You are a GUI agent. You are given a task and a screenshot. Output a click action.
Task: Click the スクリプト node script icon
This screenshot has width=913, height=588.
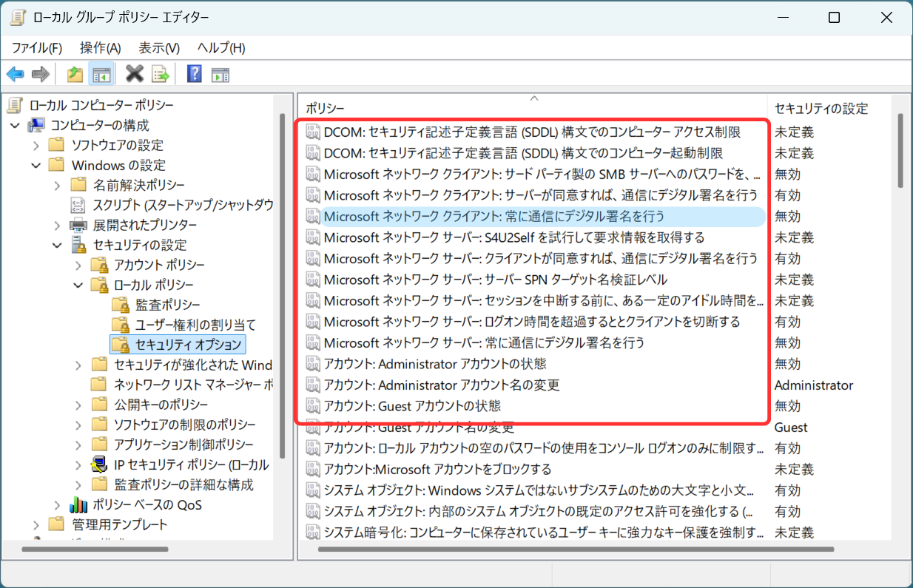click(78, 205)
